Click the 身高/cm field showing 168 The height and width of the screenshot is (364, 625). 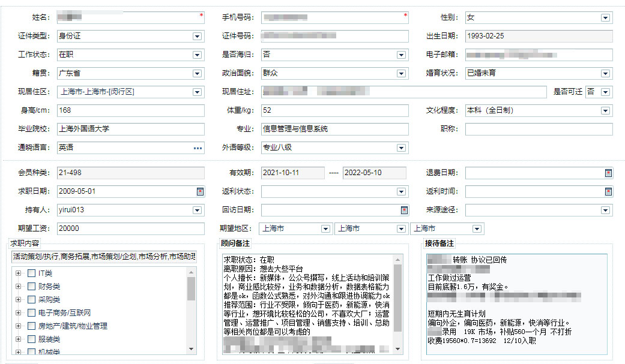(131, 110)
